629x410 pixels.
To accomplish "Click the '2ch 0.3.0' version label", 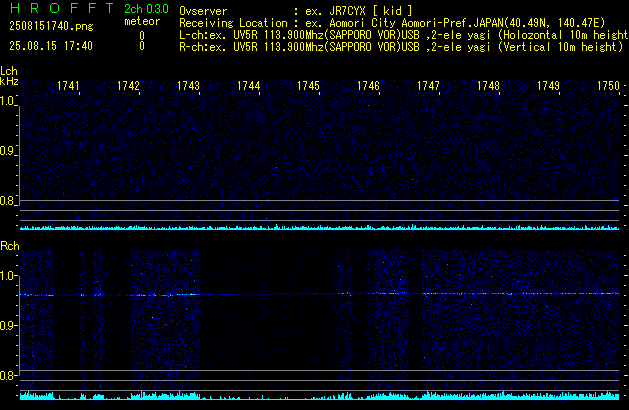I will point(146,9).
